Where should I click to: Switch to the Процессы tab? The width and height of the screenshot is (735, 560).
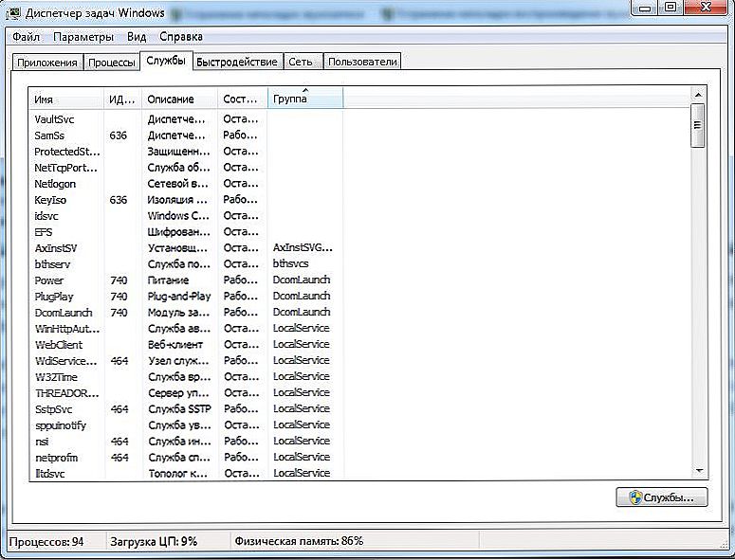click(x=112, y=62)
